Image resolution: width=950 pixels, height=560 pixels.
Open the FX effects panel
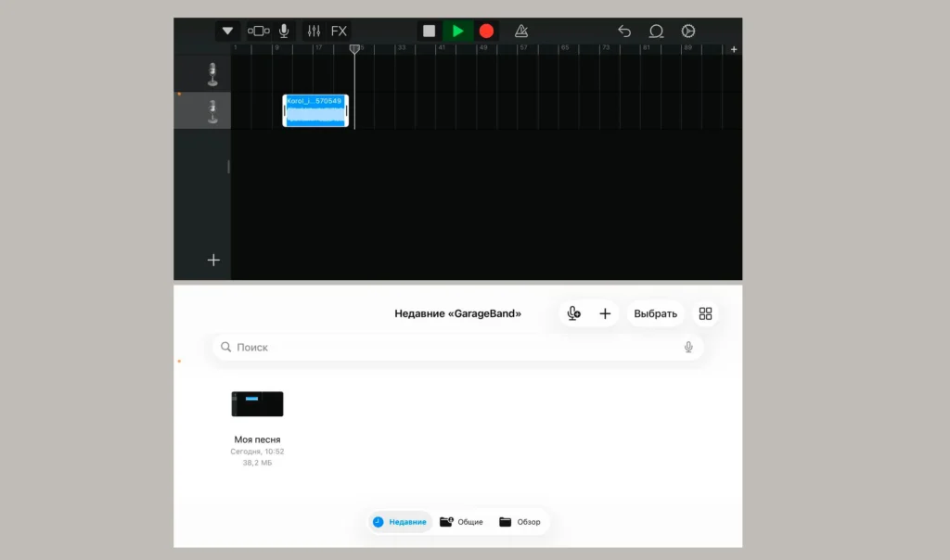(x=339, y=31)
